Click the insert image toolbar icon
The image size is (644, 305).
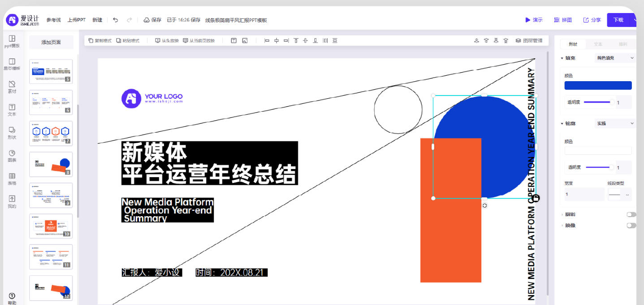coord(245,41)
